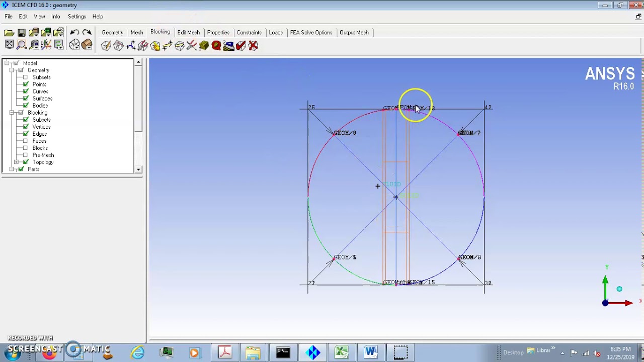This screenshot has height=362, width=644.
Task: Click the wireframe display icon
Action: pyautogui.click(x=74, y=45)
